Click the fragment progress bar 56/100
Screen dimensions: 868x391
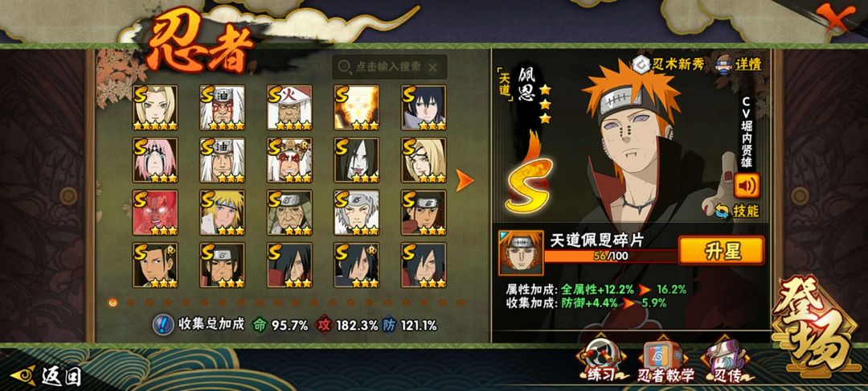(611, 256)
